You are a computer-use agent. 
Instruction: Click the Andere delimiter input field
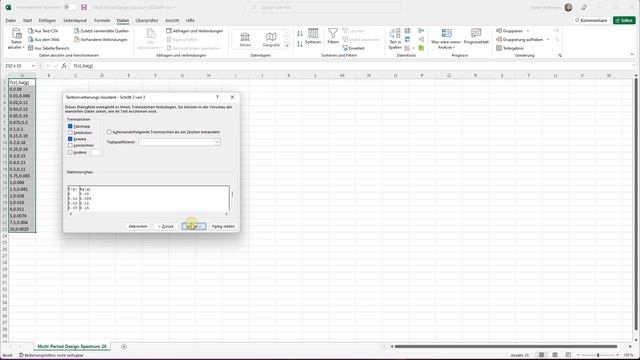coord(96,152)
